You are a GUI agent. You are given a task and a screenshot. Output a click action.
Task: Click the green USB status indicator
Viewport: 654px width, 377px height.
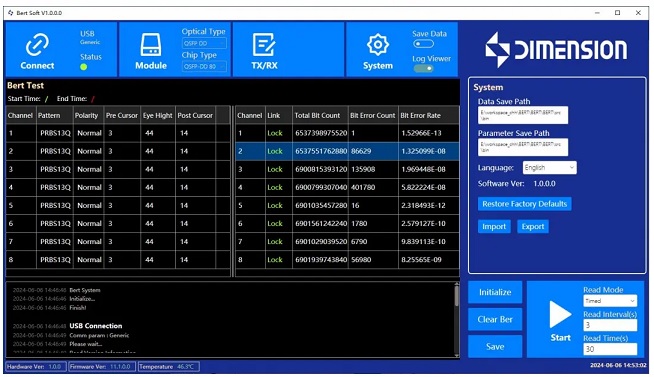point(83,67)
